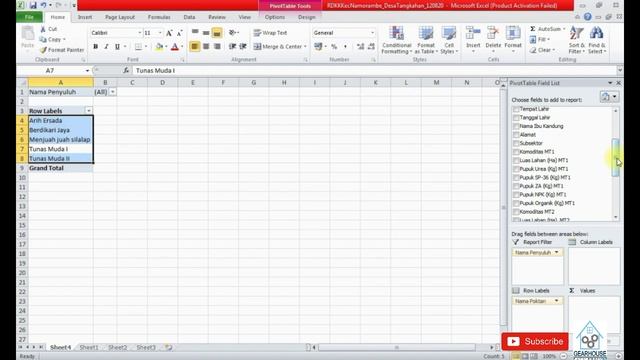The image size is (640, 360).
Task: Click the Paste icon in Clipboard group
Action: (28, 34)
